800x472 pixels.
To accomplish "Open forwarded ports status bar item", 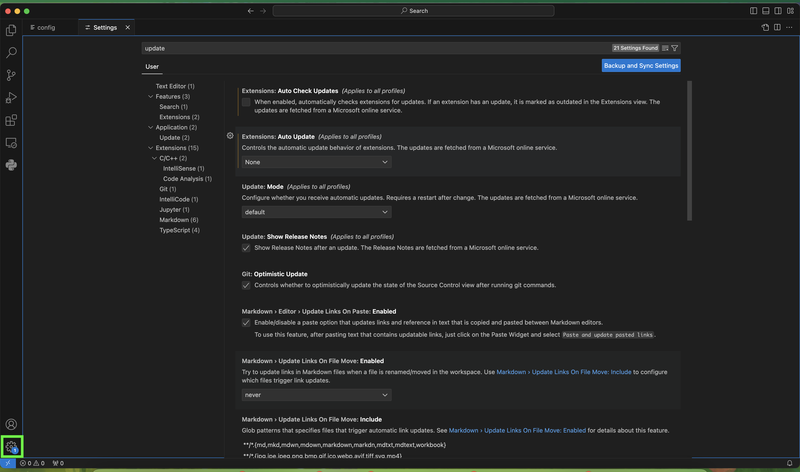I will [x=58, y=463].
